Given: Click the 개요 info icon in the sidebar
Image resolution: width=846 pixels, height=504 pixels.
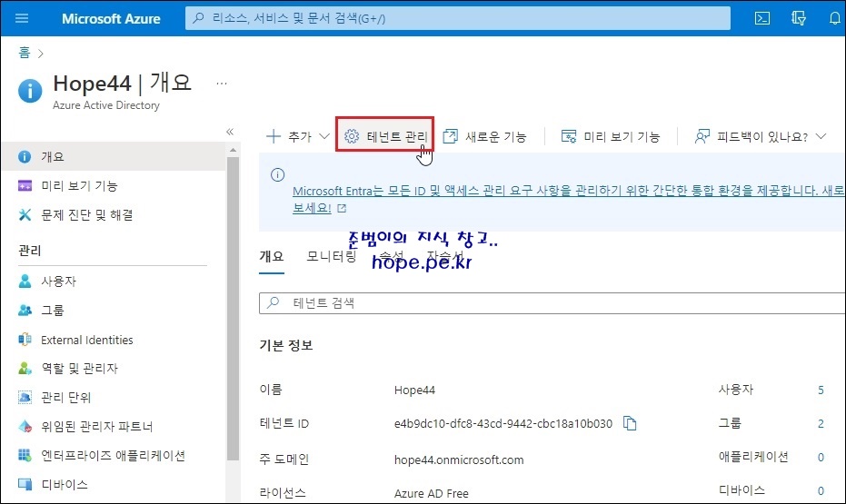Looking at the screenshot, I should (x=25, y=157).
